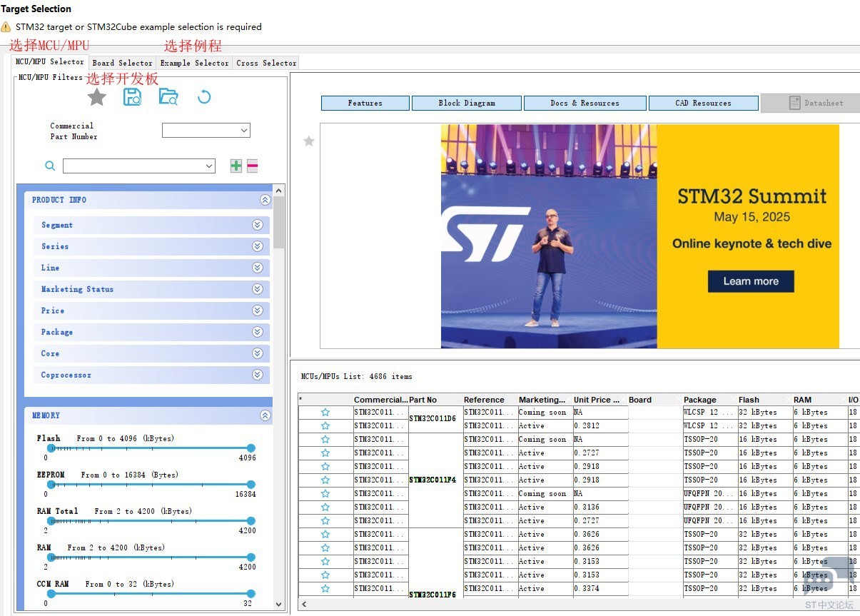860x616 pixels.
Task: Expand the Price filter
Action: point(258,310)
